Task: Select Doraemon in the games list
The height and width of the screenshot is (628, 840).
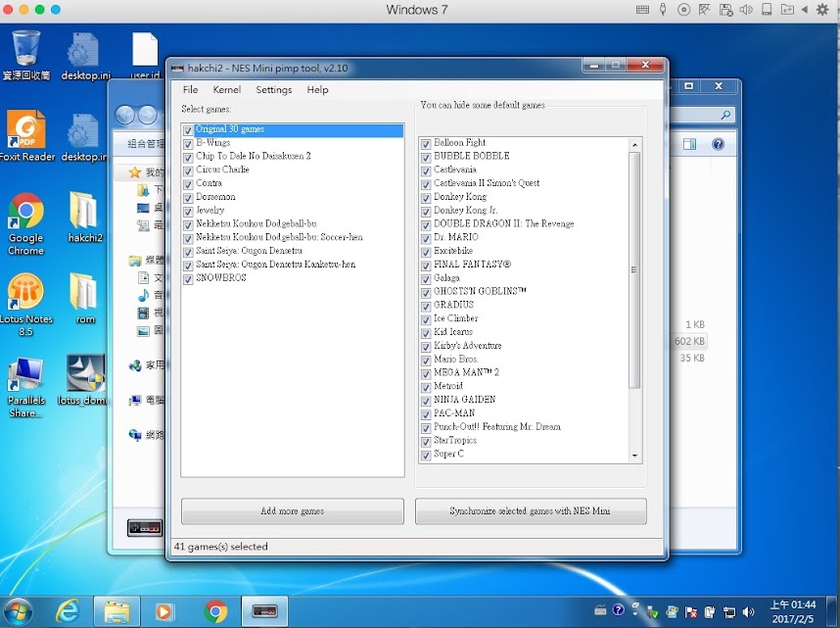Action: 215,197
